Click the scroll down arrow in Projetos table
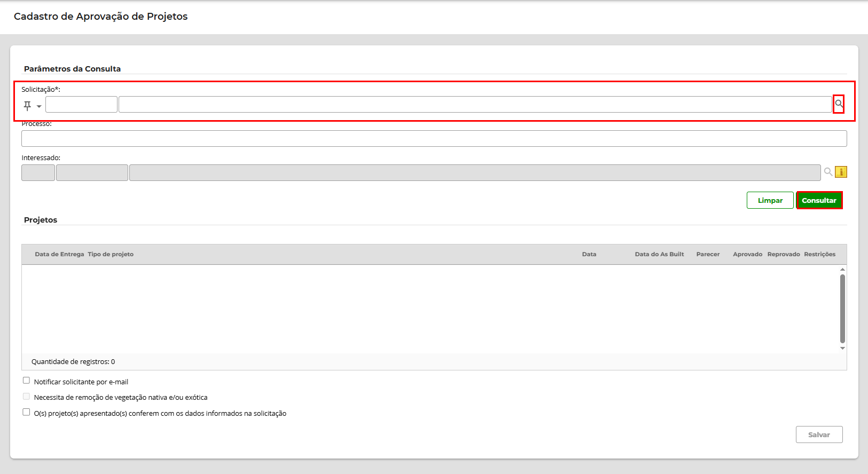This screenshot has height=474, width=868. pyautogui.click(x=842, y=348)
